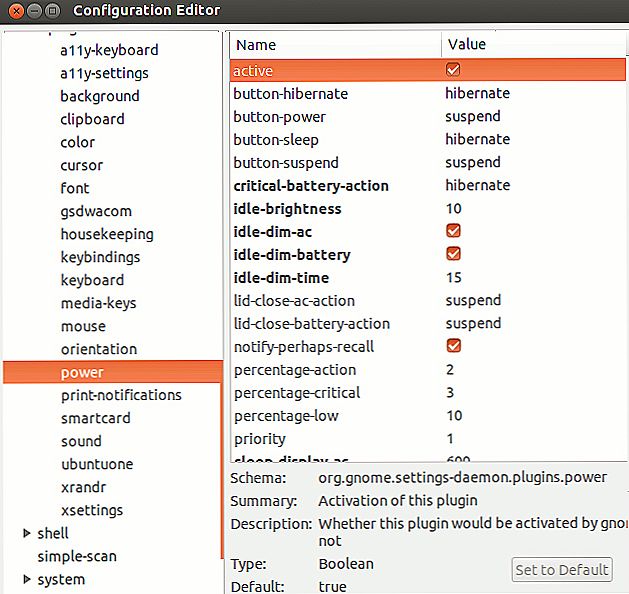Select a11y-settings in the tree
The image size is (629, 594).
[x=104, y=73]
